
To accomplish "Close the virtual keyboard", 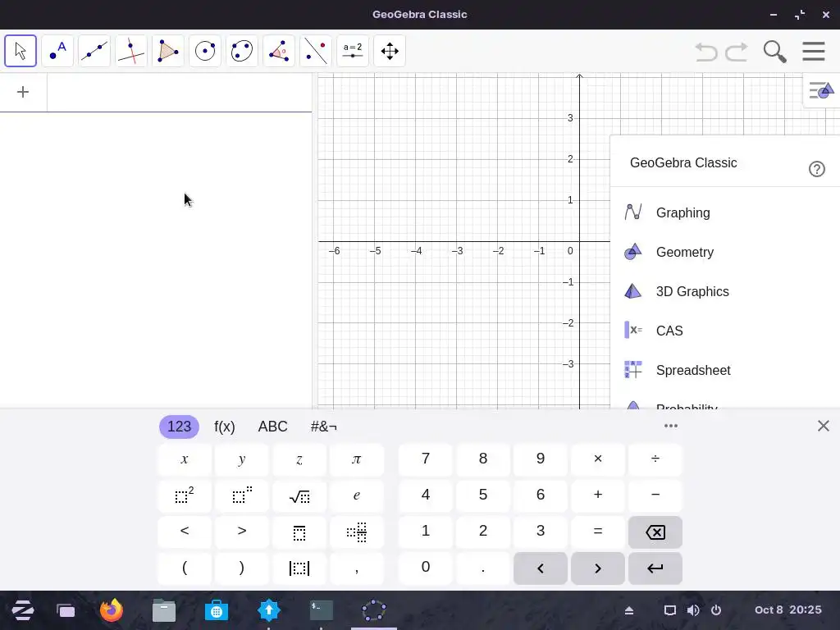I will [824, 426].
